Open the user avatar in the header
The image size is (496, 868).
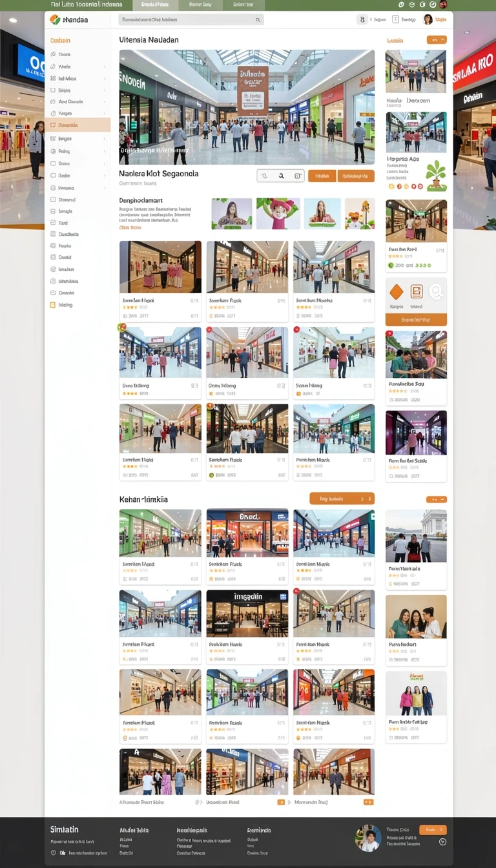(x=428, y=19)
